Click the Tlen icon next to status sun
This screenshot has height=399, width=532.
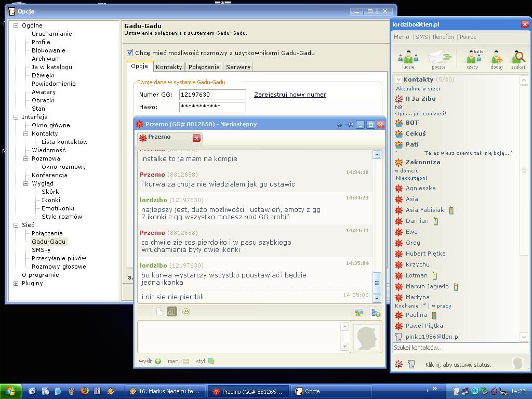(x=411, y=364)
